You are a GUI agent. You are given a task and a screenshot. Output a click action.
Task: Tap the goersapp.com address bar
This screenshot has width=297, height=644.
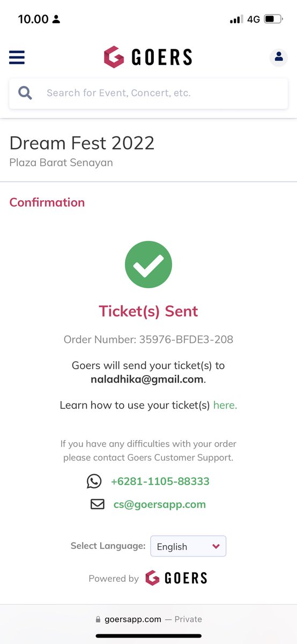tap(148, 619)
